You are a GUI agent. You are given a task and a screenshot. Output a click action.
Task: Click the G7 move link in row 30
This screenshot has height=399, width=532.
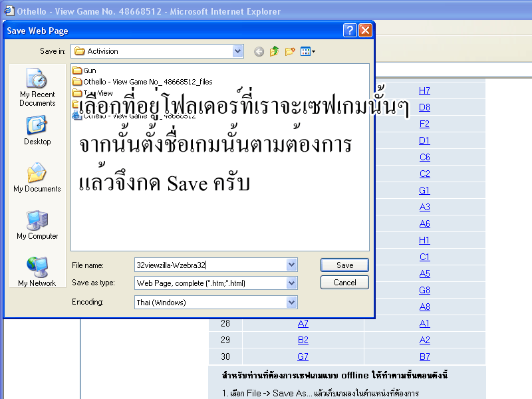click(303, 356)
